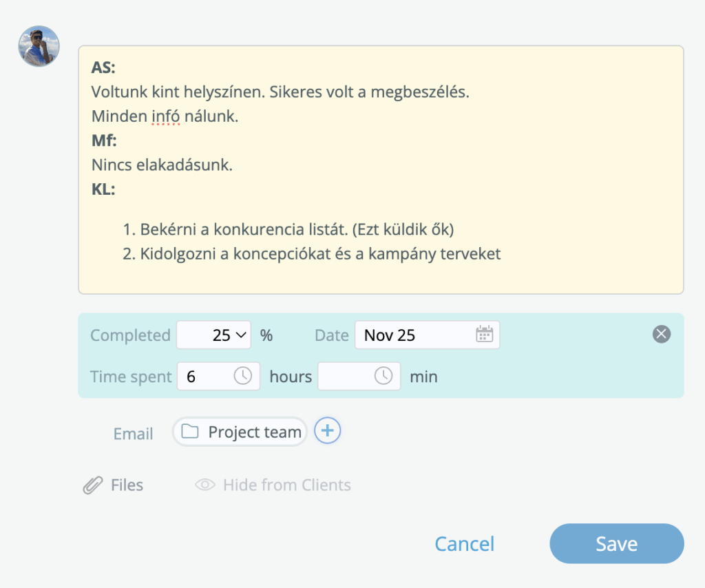
Task: Click the Date field showing Nov 25
Action: (x=413, y=335)
